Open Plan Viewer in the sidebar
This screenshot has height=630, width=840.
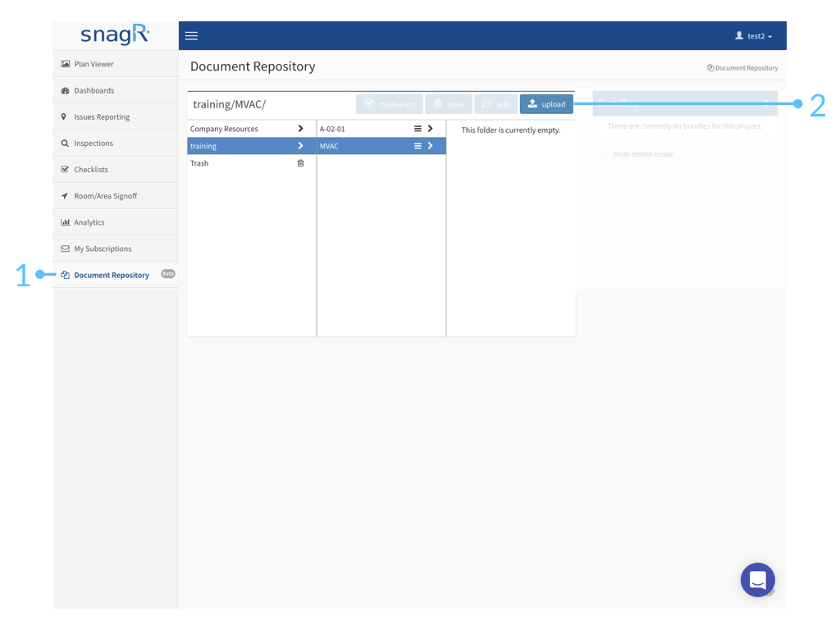pyautogui.click(x=115, y=64)
